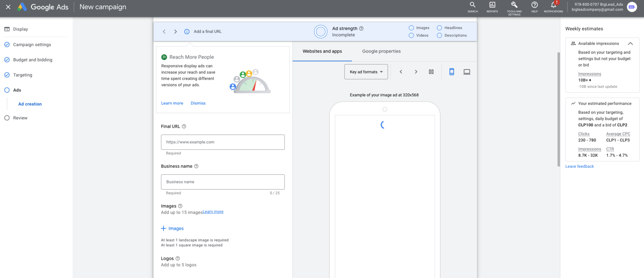The height and width of the screenshot is (278, 644).
Task: Collapse the Available impressions panel
Action: coord(630,43)
